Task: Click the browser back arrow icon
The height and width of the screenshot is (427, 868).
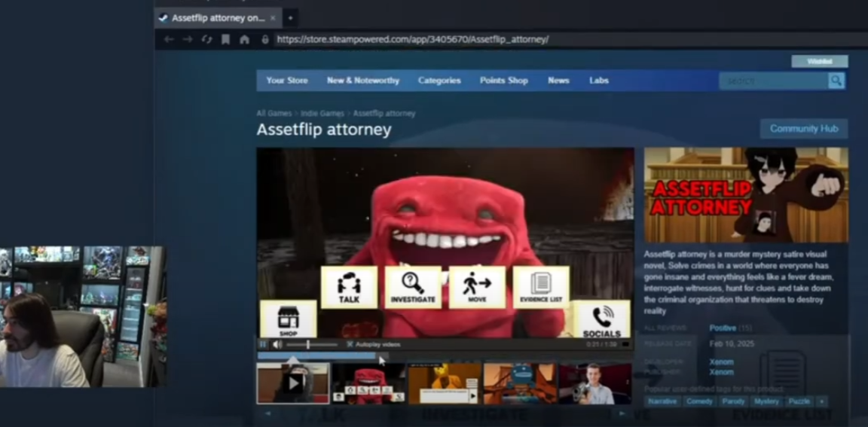Action: [x=170, y=39]
